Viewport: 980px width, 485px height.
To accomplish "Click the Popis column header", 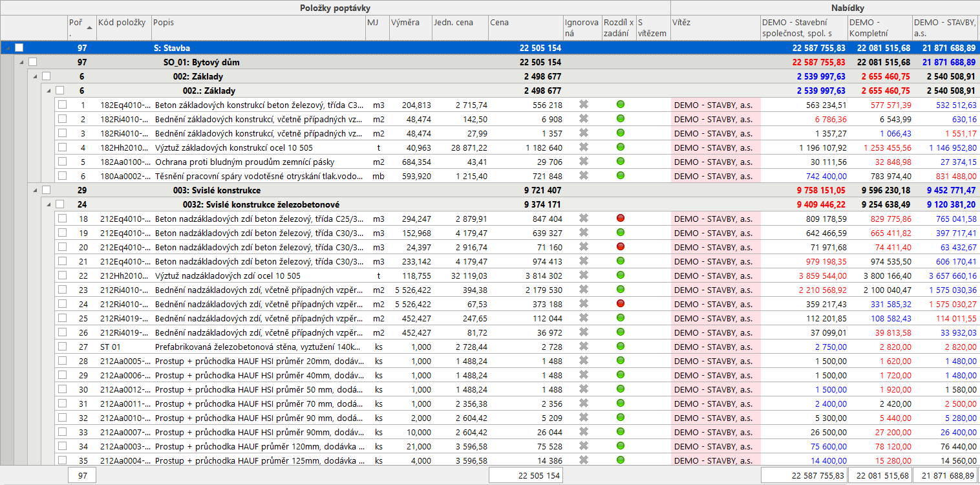I will 258,27.
